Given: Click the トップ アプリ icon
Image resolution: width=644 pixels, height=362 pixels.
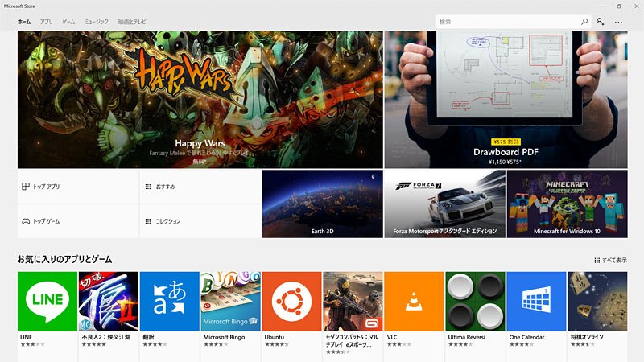Looking at the screenshot, I should click(x=26, y=187).
